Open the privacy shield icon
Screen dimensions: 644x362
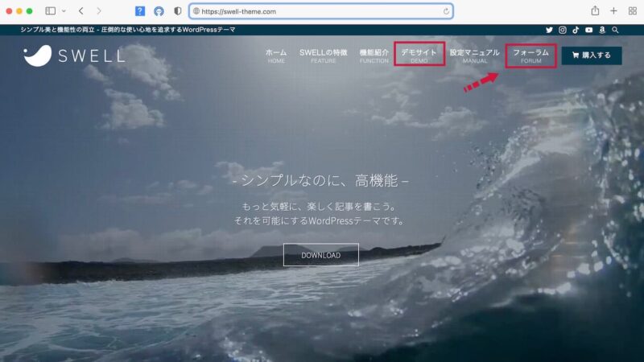click(177, 11)
